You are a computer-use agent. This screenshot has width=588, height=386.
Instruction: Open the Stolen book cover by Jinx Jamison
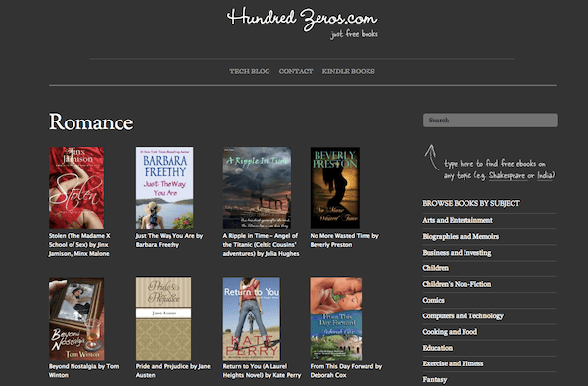[x=76, y=188]
